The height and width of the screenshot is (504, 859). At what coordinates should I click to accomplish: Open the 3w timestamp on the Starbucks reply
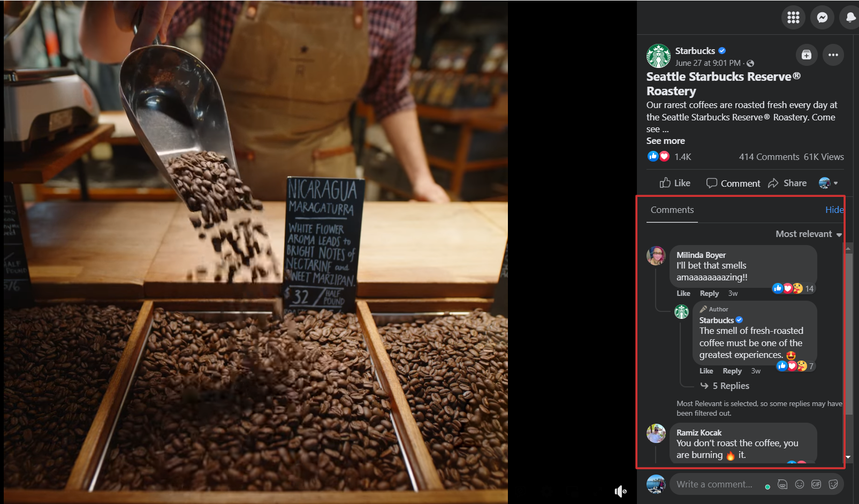pos(756,371)
